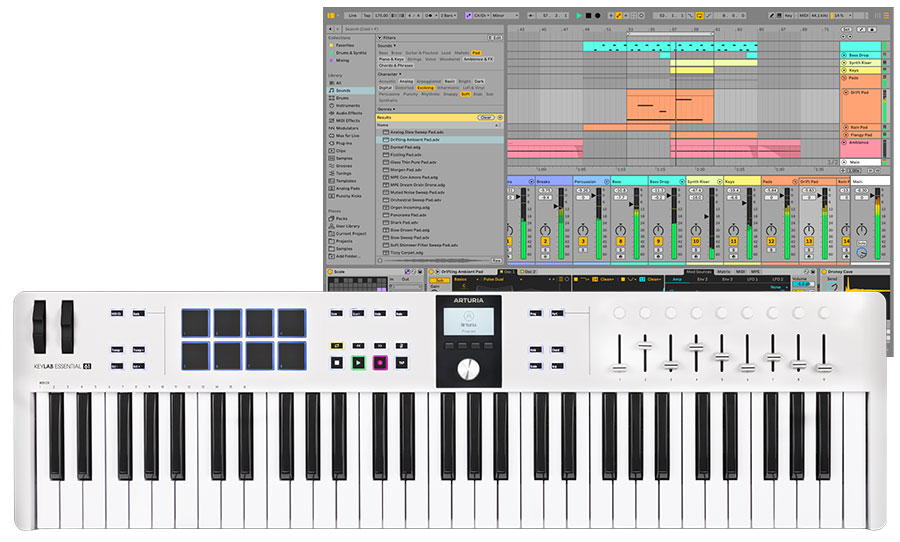Open the Minor scale dropdown
The width and height of the screenshot is (900, 542).
click(505, 16)
